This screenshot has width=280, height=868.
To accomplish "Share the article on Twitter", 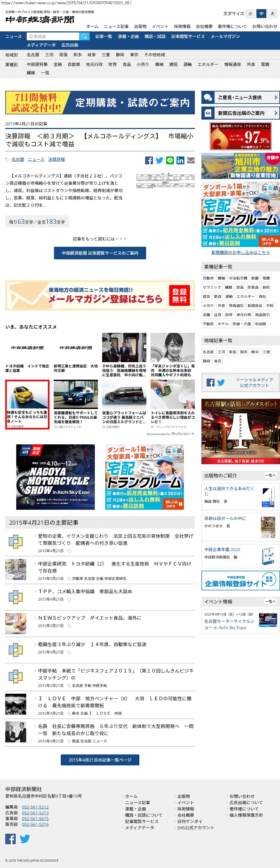I will point(160,160).
